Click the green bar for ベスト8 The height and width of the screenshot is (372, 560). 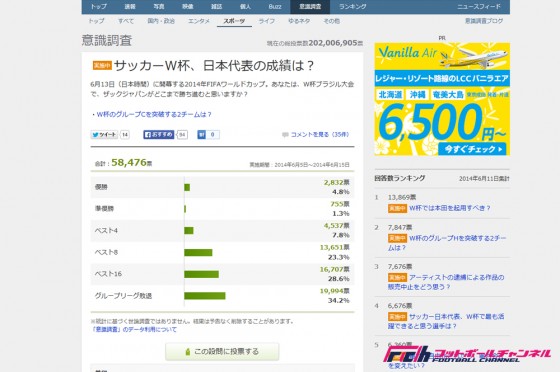pyautogui.click(x=198, y=252)
